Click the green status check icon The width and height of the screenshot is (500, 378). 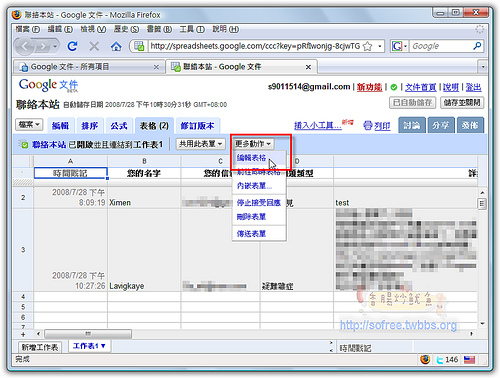pyautogui.click(x=394, y=87)
